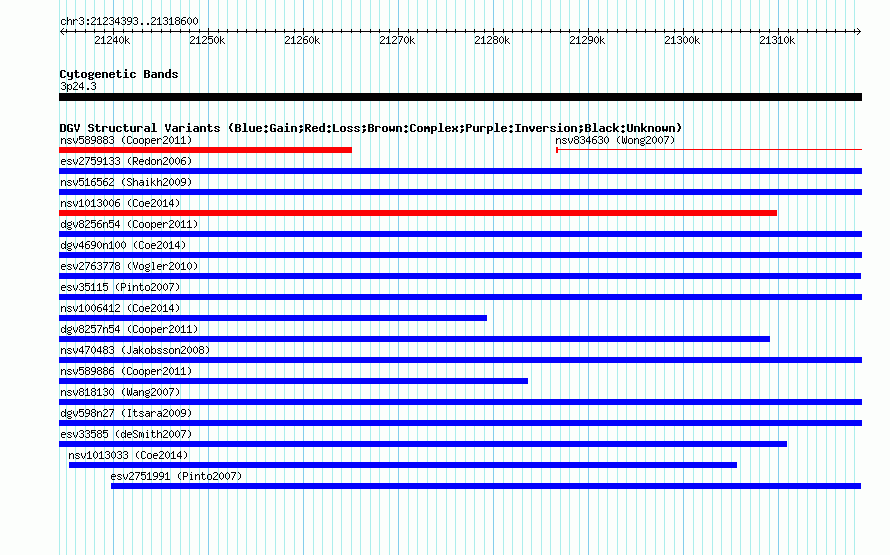Open nsv1013006 (Coe2014) variant label

click(120, 203)
